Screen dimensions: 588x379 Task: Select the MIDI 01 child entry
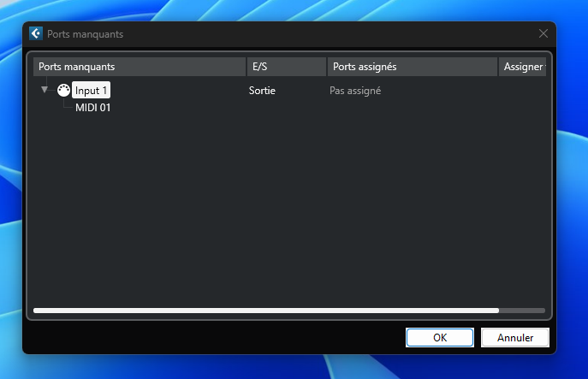[x=92, y=108]
